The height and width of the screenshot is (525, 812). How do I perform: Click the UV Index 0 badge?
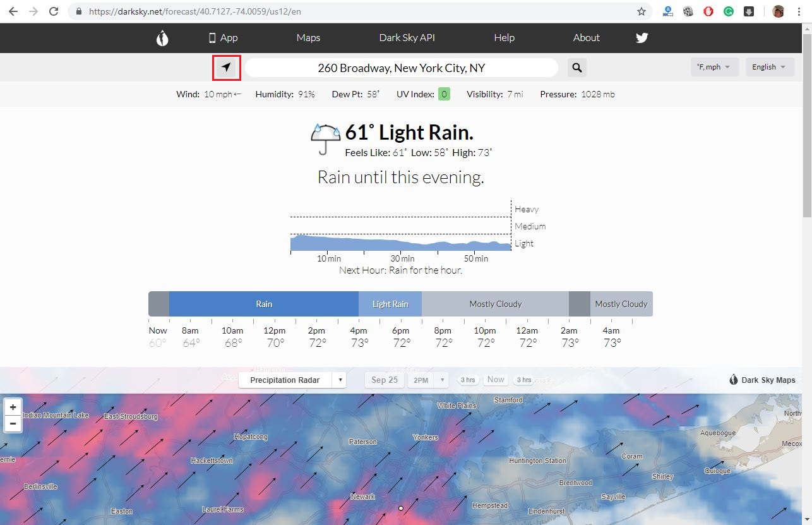click(444, 94)
